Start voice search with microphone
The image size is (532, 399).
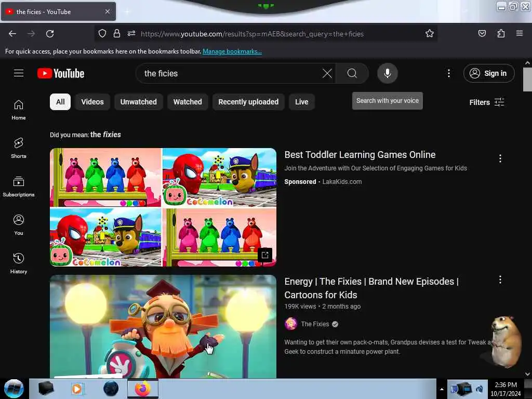(x=388, y=73)
